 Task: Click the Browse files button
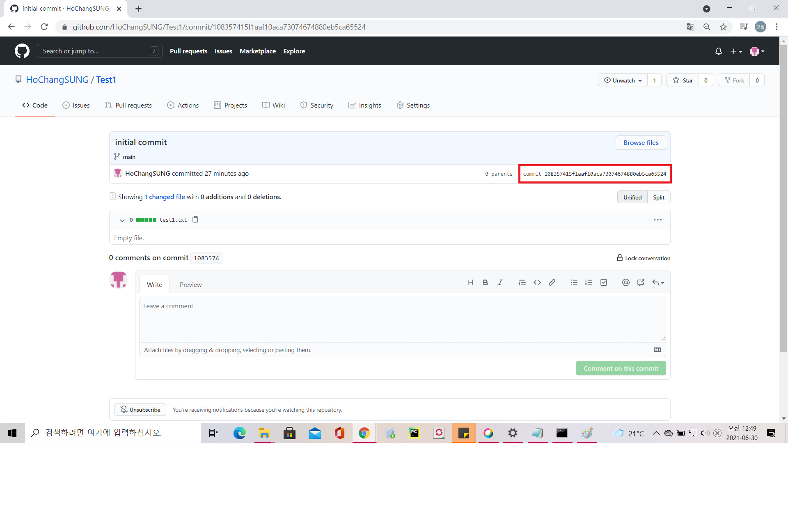[x=641, y=143]
